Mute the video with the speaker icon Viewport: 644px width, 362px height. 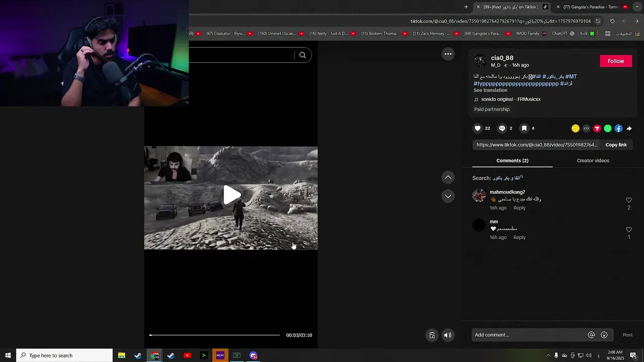pos(448,335)
